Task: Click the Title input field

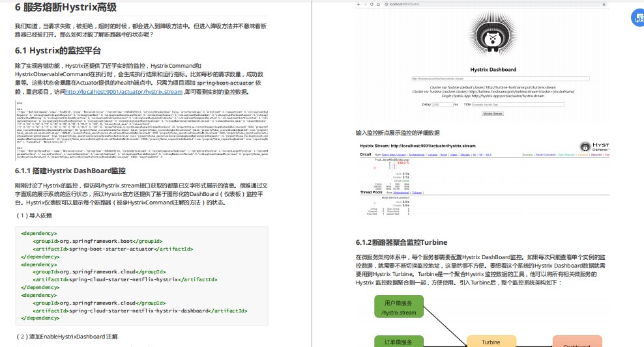Action: 518,105
